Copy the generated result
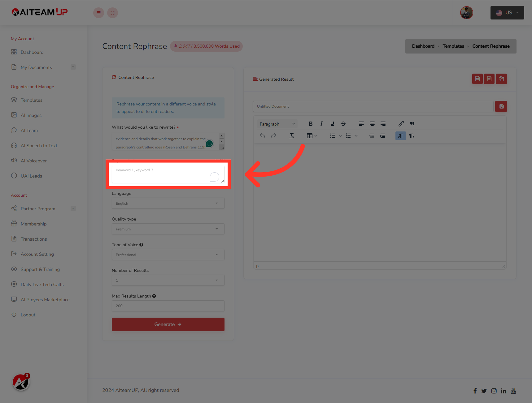Image resolution: width=532 pixels, height=403 pixels. 501,79
